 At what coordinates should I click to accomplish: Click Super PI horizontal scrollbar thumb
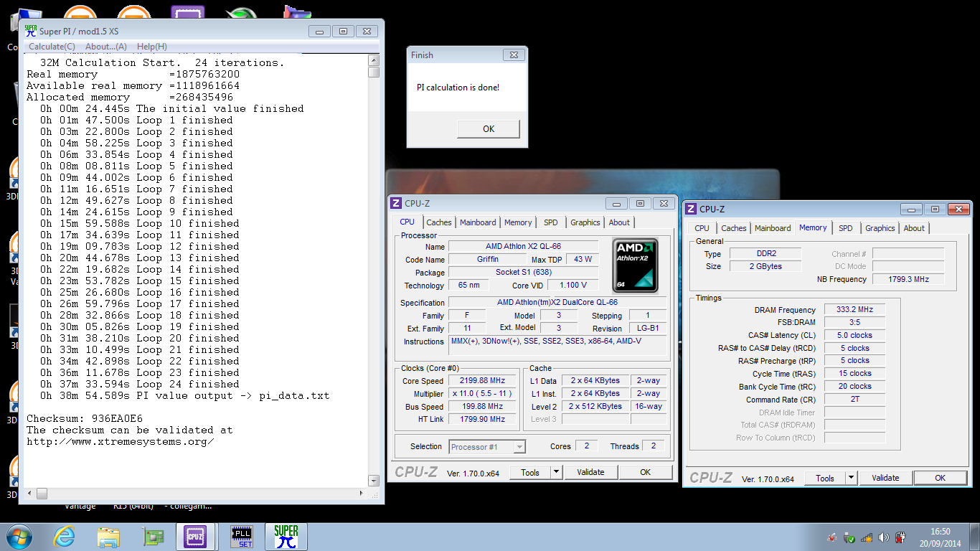(x=42, y=494)
